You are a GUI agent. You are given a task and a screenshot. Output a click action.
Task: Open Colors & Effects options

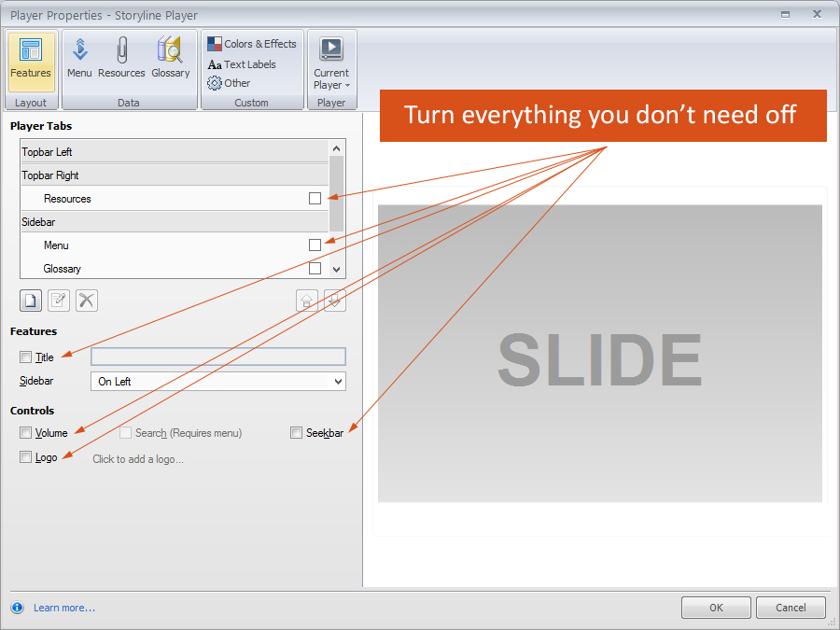pos(252,44)
